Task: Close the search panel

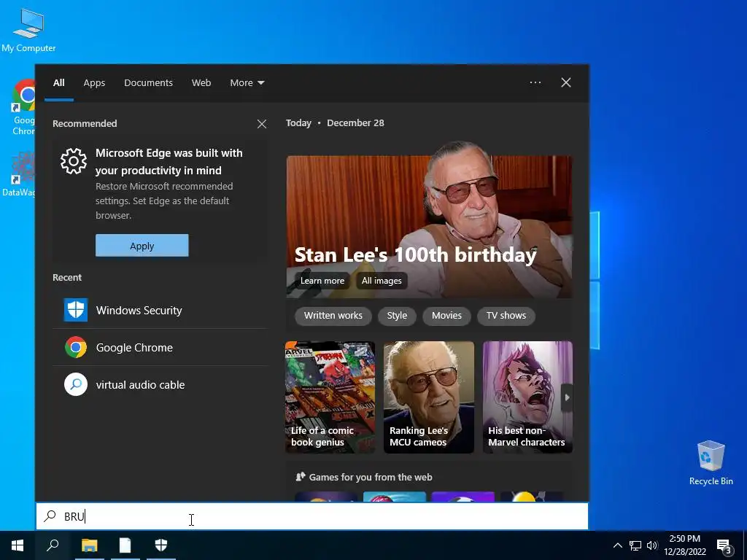Action: (566, 82)
